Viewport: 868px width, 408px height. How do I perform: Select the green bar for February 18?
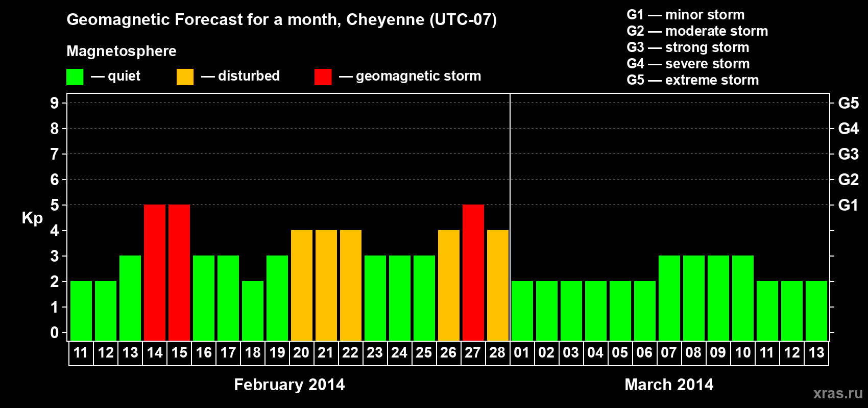[x=253, y=311]
